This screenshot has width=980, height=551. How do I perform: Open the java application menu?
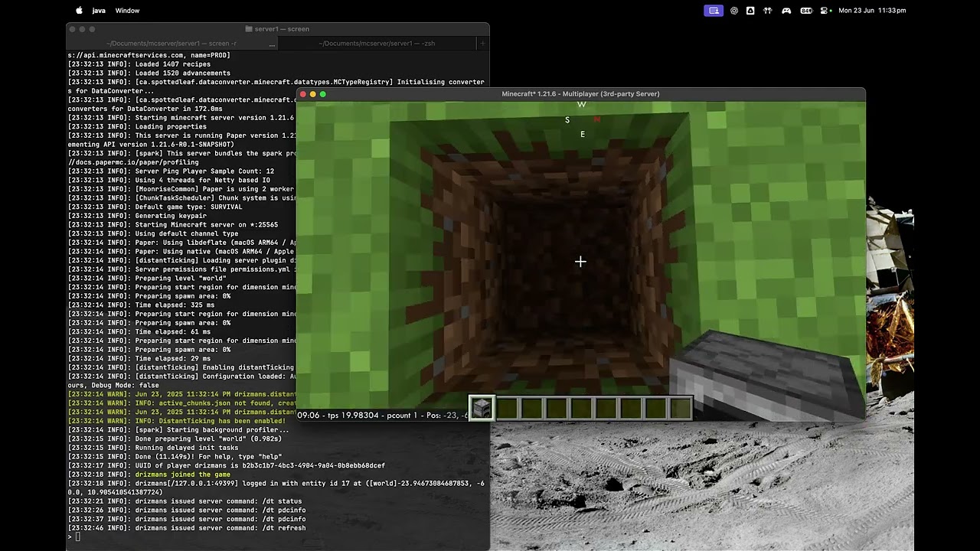(99, 11)
